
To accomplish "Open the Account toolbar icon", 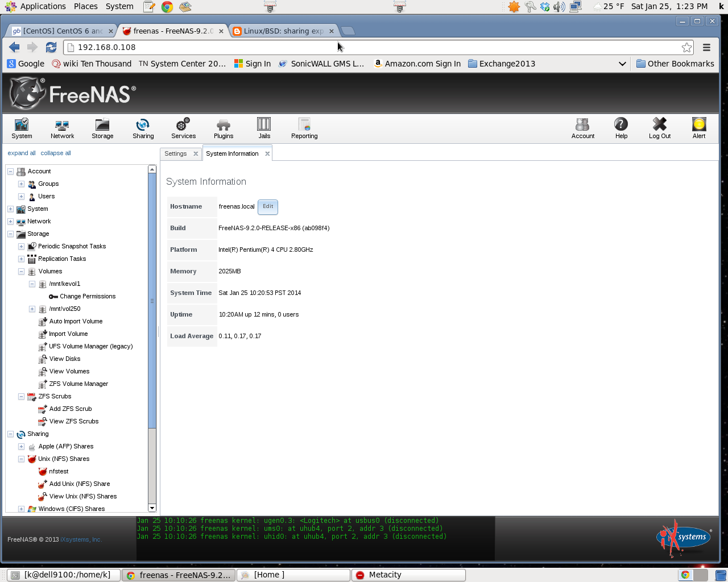I will coord(583,128).
